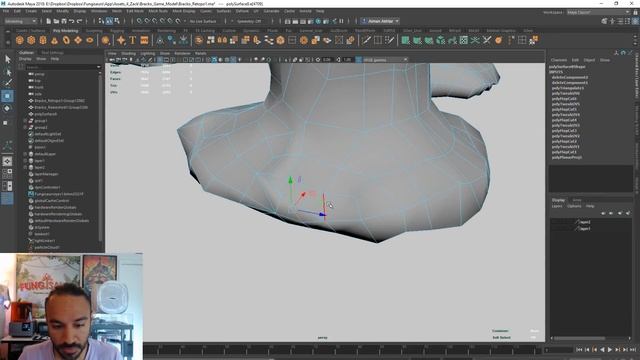Click the New Scene icon
640x360 pixels.
pyautogui.click(x=49, y=21)
